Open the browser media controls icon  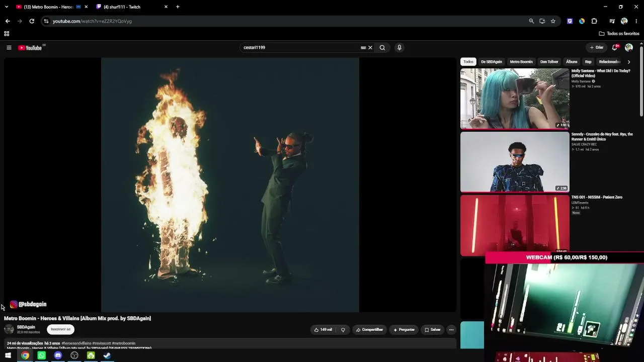click(612, 21)
